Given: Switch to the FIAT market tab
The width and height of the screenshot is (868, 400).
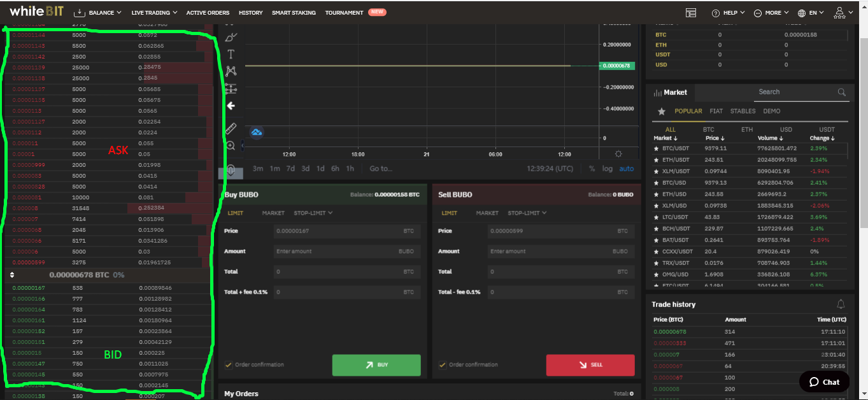Looking at the screenshot, I should tap(716, 111).
